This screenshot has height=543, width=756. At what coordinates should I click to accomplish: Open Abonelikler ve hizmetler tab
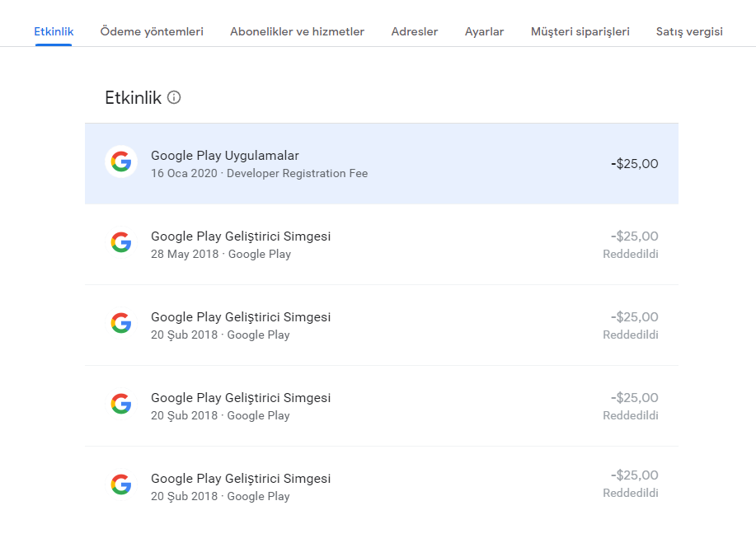(x=297, y=32)
